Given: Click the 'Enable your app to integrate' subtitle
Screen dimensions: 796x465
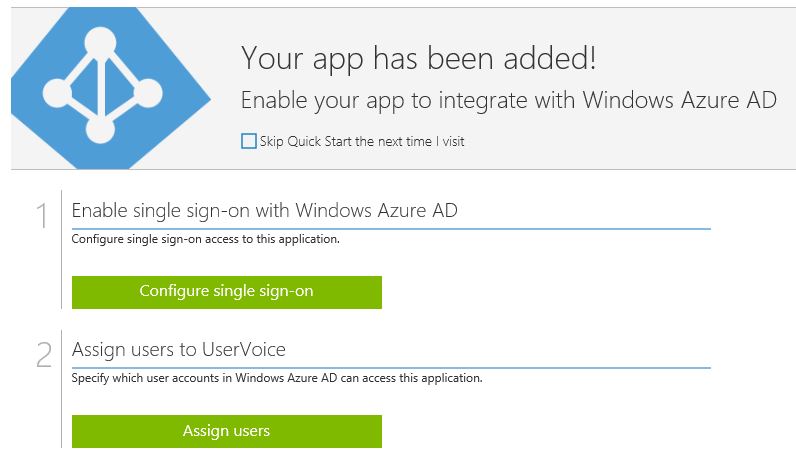Looking at the screenshot, I should tap(509, 101).
